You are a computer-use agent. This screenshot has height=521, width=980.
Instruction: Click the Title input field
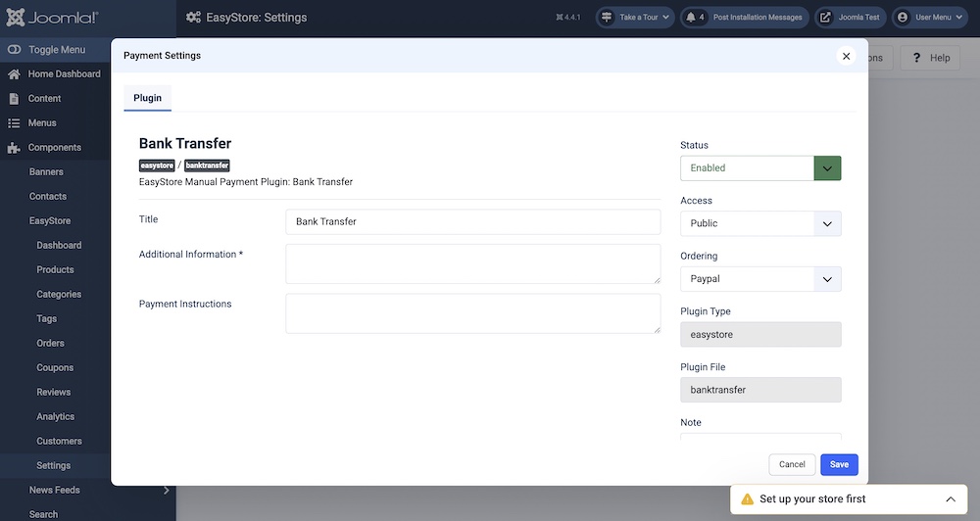472,221
